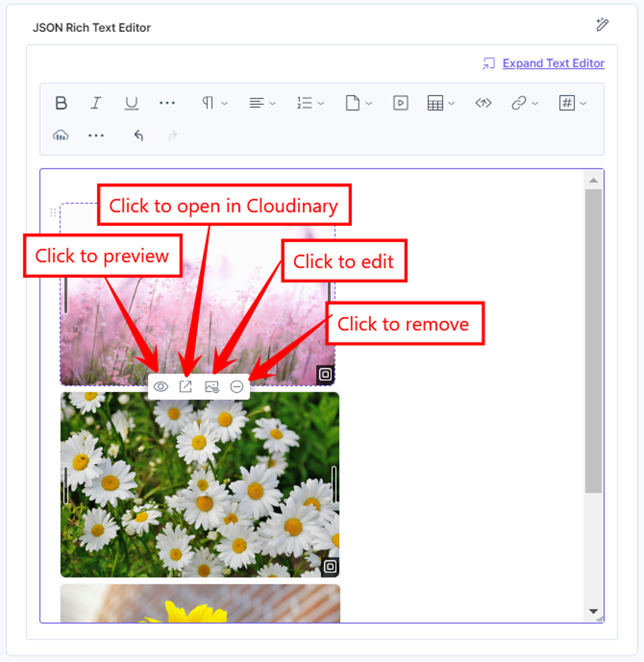Open text alignment dropdown arrow
Viewport: 644px width, 662px height.
point(273,103)
